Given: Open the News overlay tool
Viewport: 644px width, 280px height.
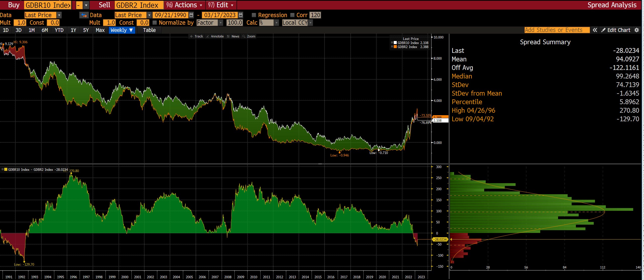Looking at the screenshot, I should pyautogui.click(x=233, y=36).
